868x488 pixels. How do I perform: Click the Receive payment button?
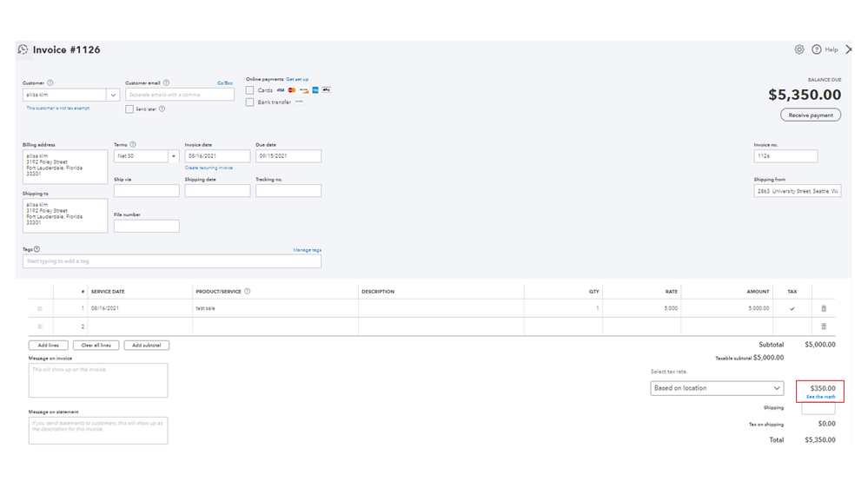[811, 115]
